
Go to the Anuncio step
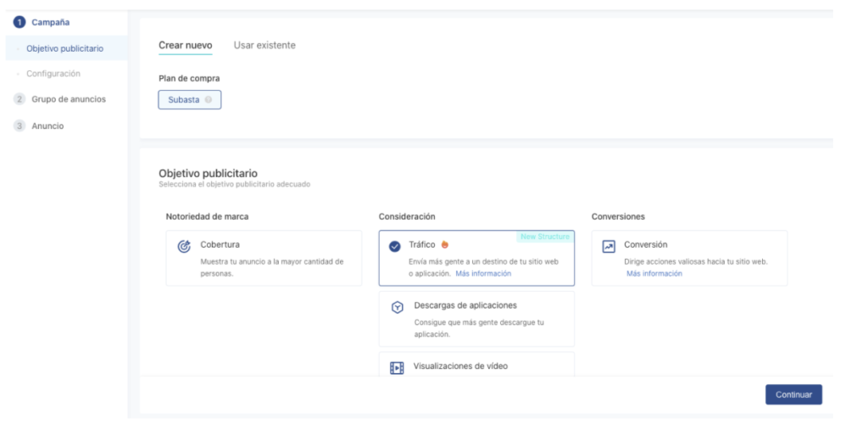pos(47,126)
